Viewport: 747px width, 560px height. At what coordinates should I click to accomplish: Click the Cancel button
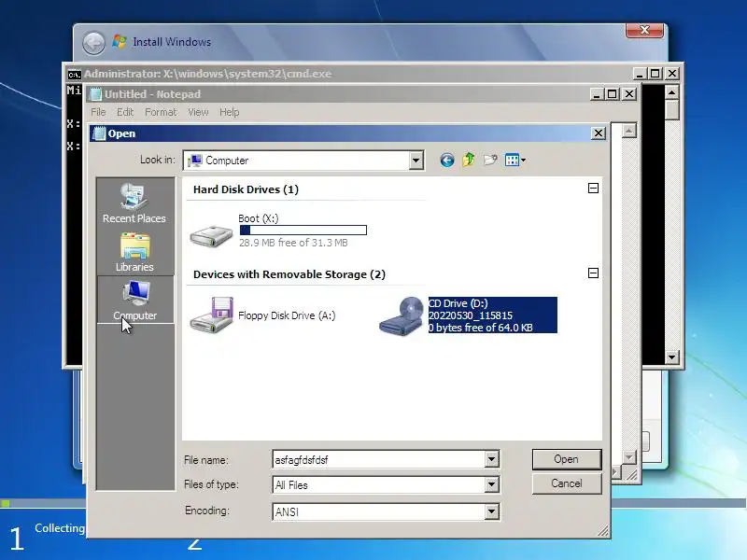click(567, 483)
